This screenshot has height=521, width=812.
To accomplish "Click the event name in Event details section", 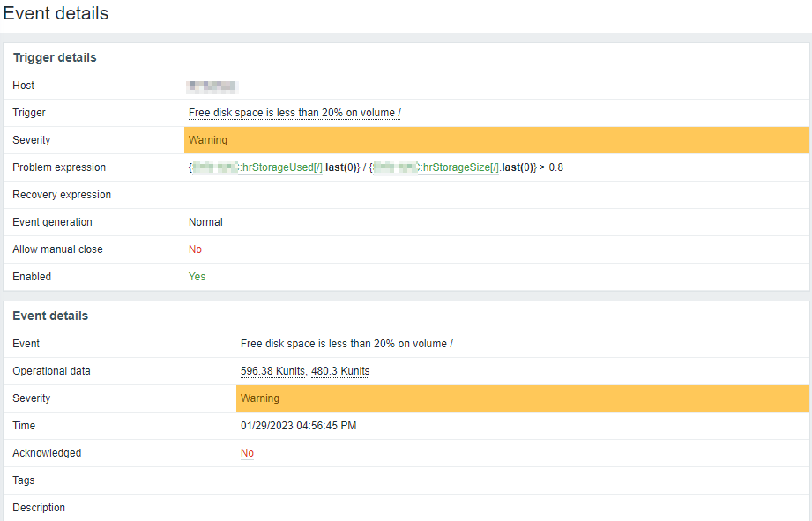I will 346,344.
